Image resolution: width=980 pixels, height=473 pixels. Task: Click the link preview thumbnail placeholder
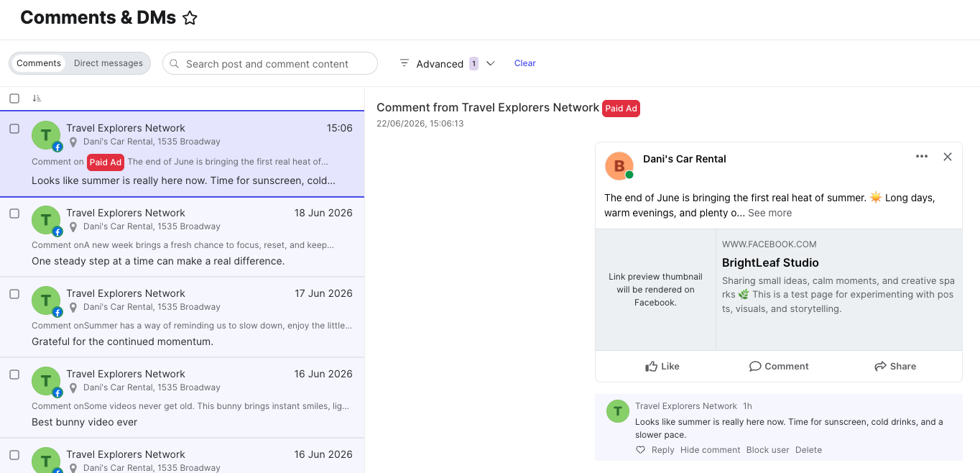(655, 290)
